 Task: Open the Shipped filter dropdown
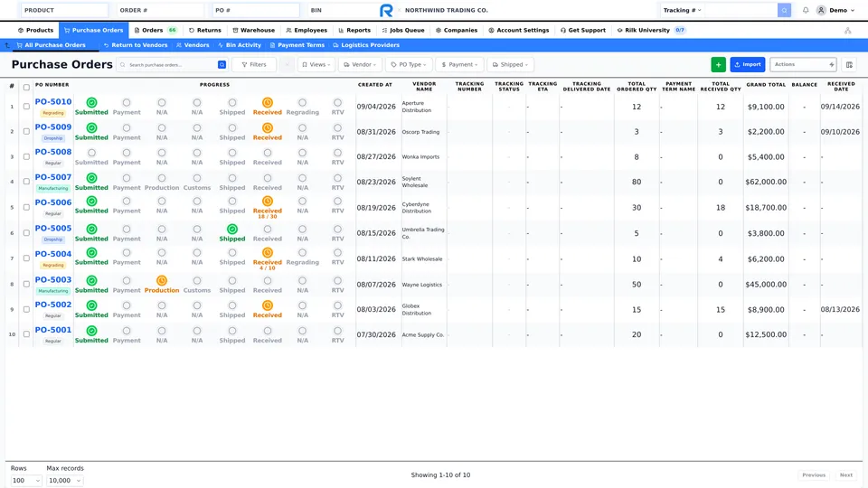(x=510, y=65)
